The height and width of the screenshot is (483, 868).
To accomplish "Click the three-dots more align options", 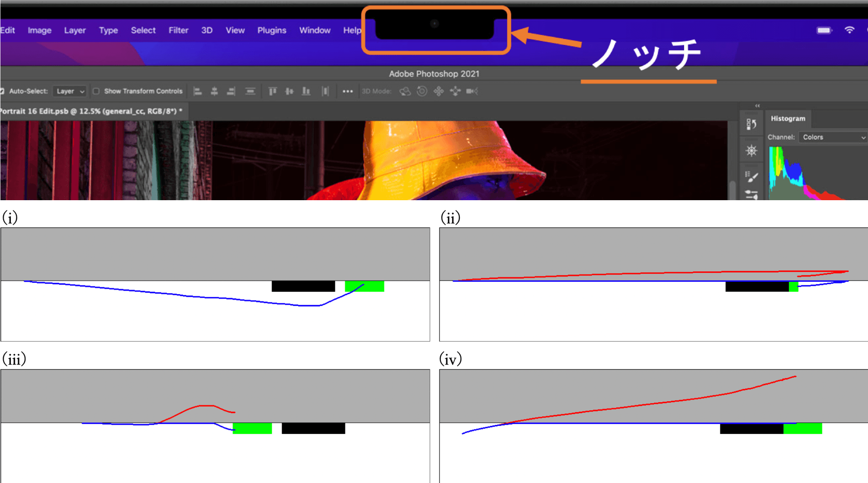I will [348, 91].
